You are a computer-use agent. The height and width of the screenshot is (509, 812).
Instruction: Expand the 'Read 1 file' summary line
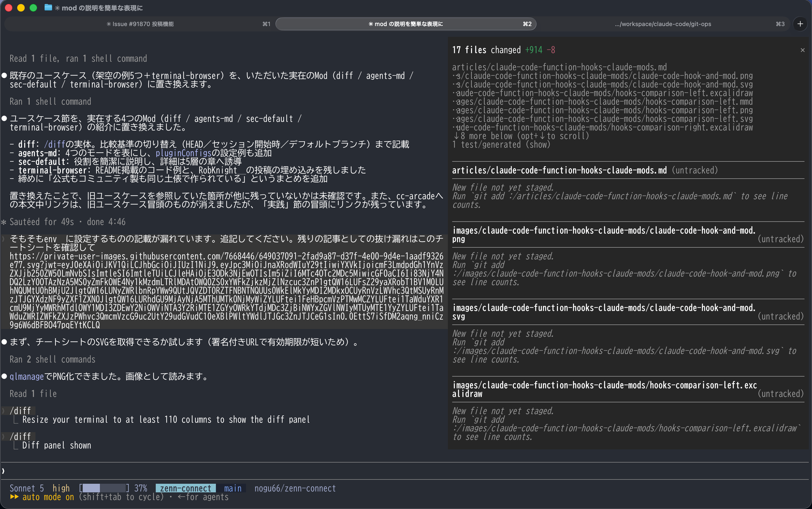click(x=33, y=394)
